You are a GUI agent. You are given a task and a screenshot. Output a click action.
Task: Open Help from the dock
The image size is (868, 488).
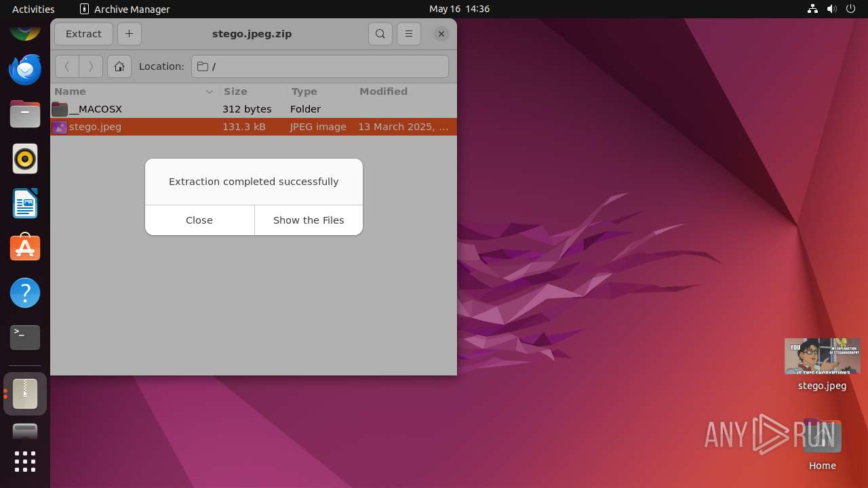pyautogui.click(x=25, y=293)
